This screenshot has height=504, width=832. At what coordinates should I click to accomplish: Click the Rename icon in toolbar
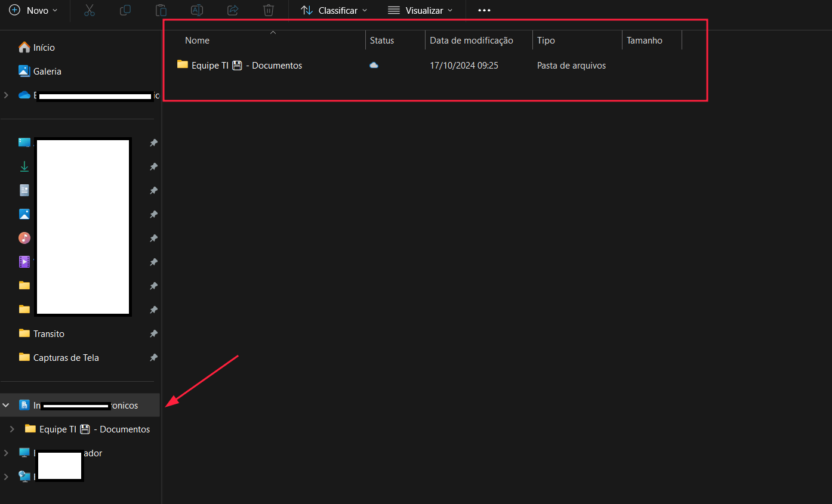(x=197, y=10)
